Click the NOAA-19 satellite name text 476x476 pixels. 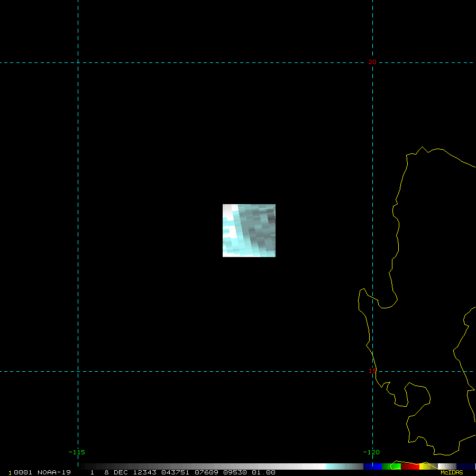pos(54,472)
